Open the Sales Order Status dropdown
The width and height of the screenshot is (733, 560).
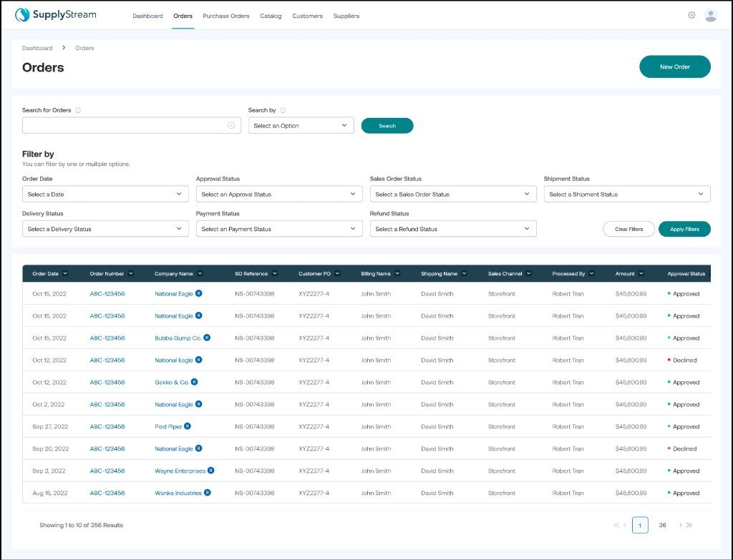click(x=453, y=194)
